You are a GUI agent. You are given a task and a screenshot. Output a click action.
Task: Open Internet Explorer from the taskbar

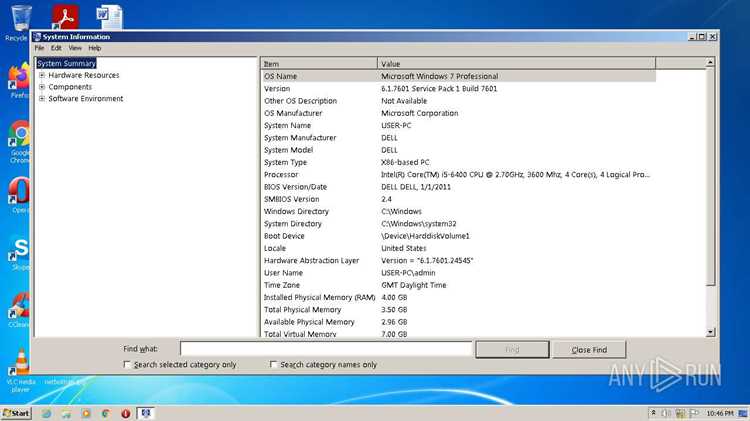tap(46, 413)
